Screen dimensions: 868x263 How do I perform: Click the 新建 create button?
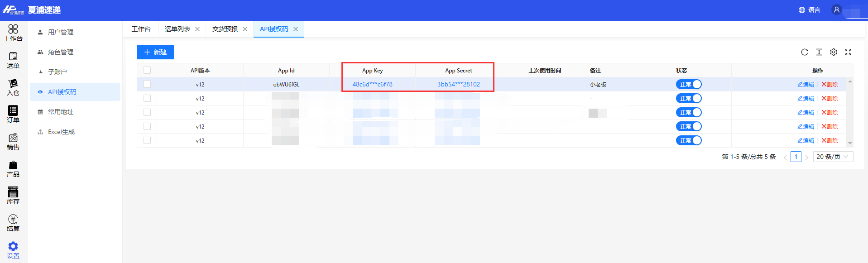[155, 52]
